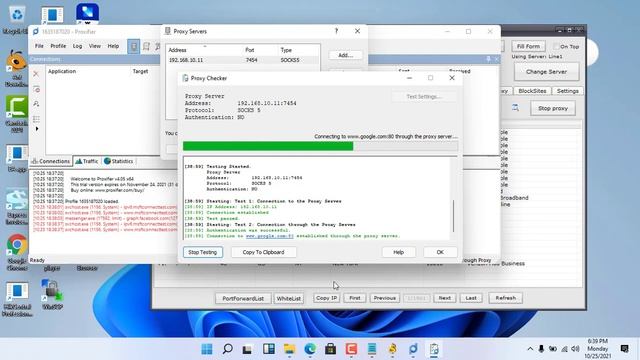Viewport: 640px width, 360px height.
Task: Click the Refresh button
Action: tap(505, 298)
